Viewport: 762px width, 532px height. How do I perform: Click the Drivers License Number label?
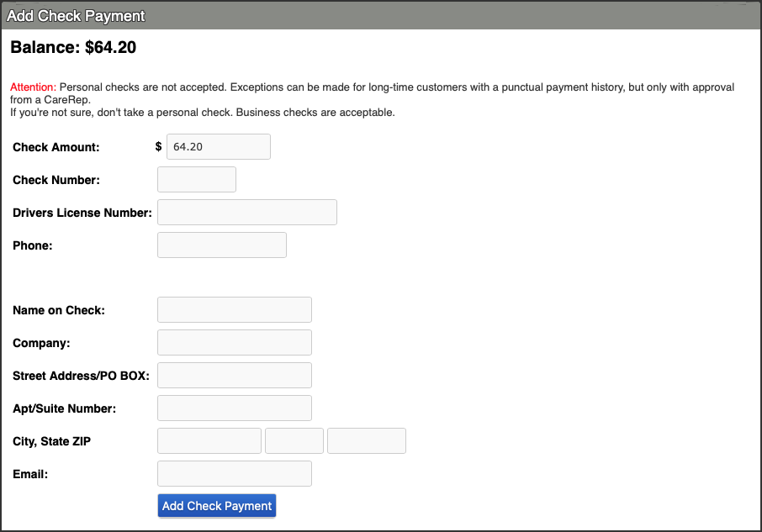point(82,213)
